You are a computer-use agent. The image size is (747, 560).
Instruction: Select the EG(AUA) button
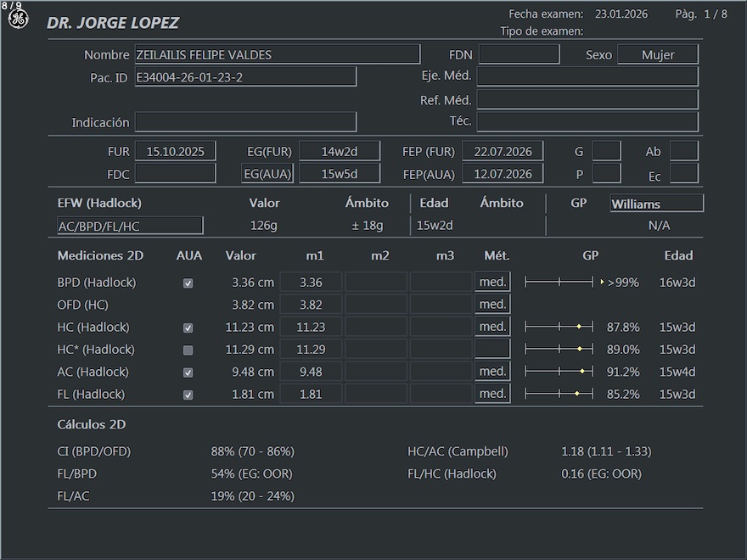click(267, 174)
